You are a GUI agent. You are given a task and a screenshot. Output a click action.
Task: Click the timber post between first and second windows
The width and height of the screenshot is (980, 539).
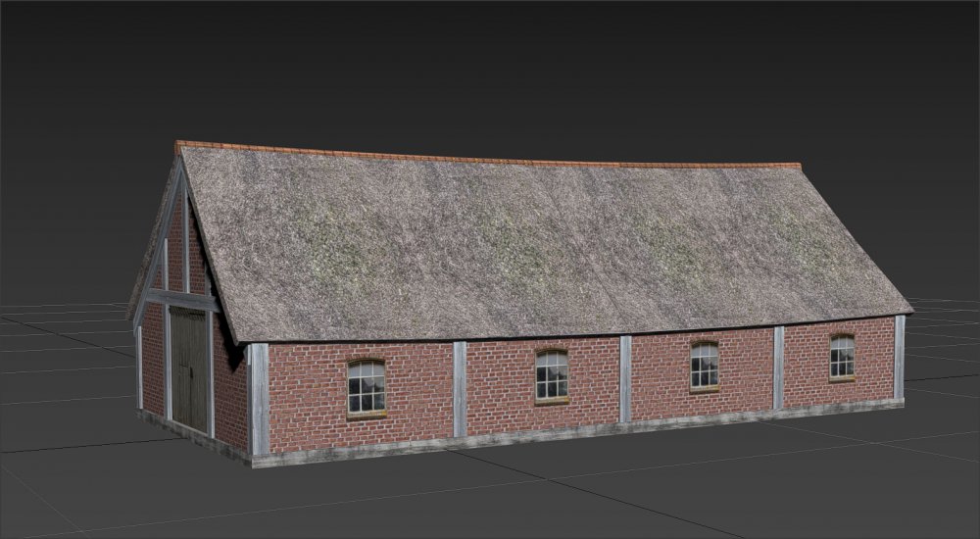pyautogui.click(x=460, y=389)
